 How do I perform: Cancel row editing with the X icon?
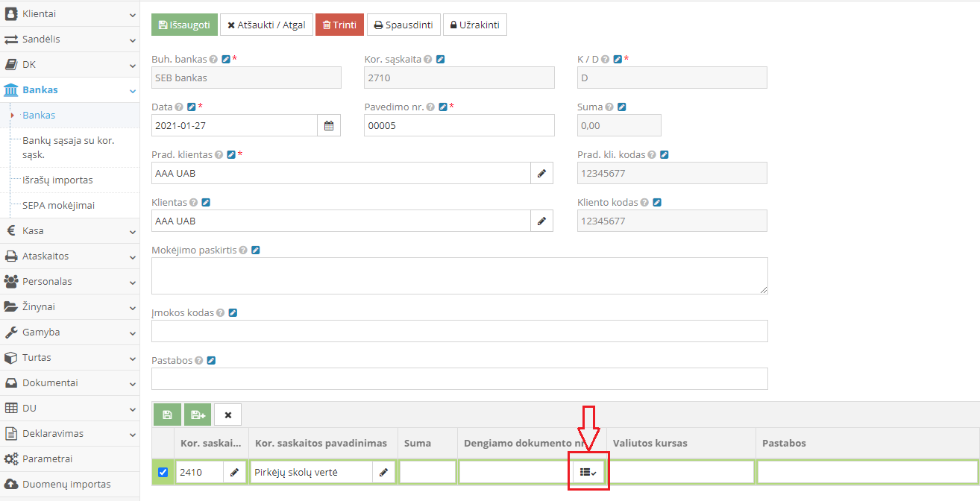tap(227, 415)
